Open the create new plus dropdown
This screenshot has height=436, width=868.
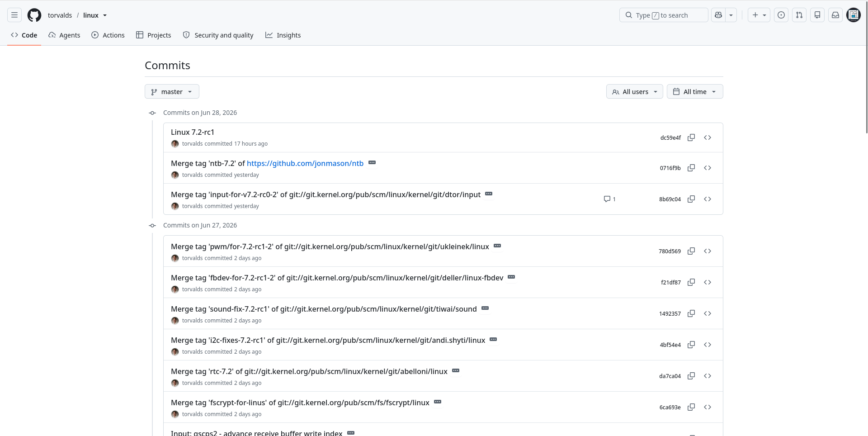click(759, 15)
